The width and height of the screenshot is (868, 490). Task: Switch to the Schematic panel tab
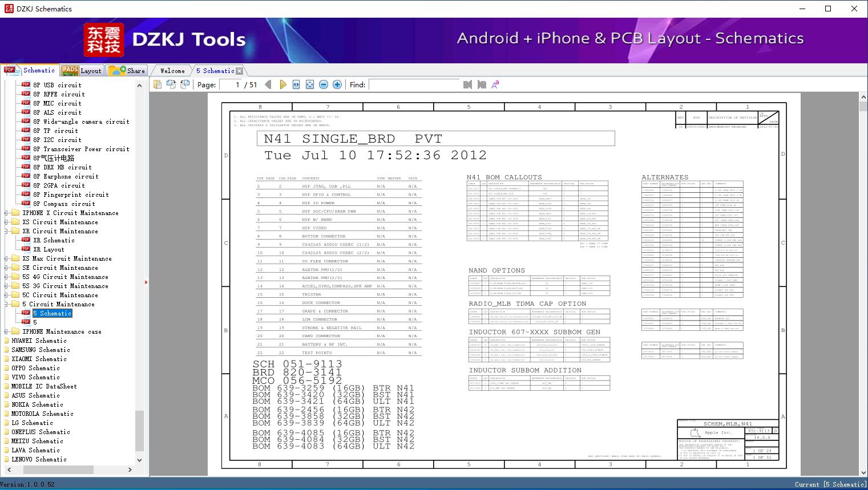(30, 70)
